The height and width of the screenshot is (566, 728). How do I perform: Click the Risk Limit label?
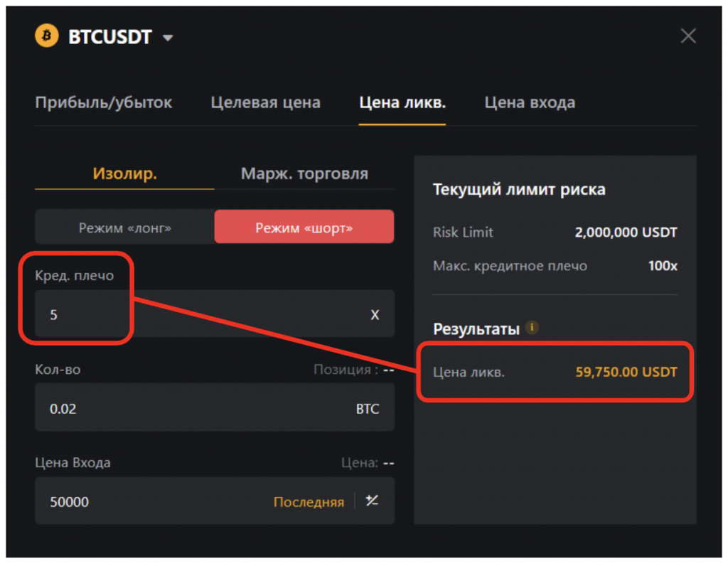point(463,232)
